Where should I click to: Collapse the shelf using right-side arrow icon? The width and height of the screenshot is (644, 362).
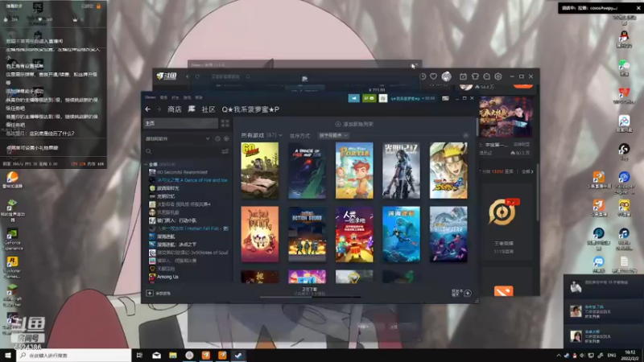[x=465, y=135]
